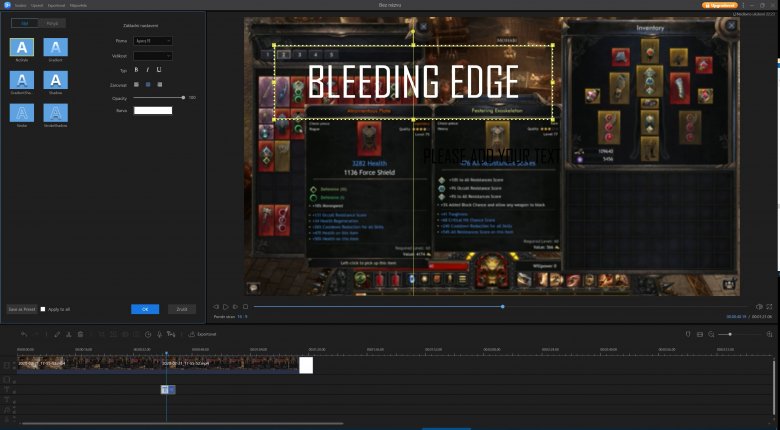Align text to the left
Image resolution: width=780 pixels, height=430 pixels.
136,85
